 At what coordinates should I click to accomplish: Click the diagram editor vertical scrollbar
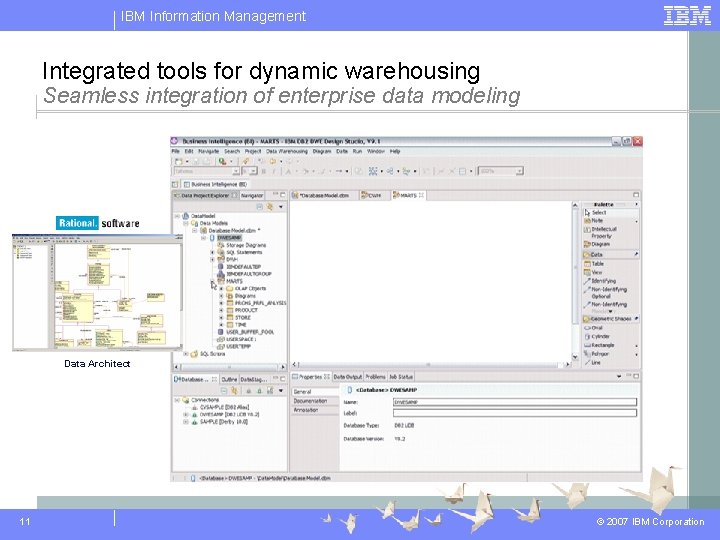[574, 281]
